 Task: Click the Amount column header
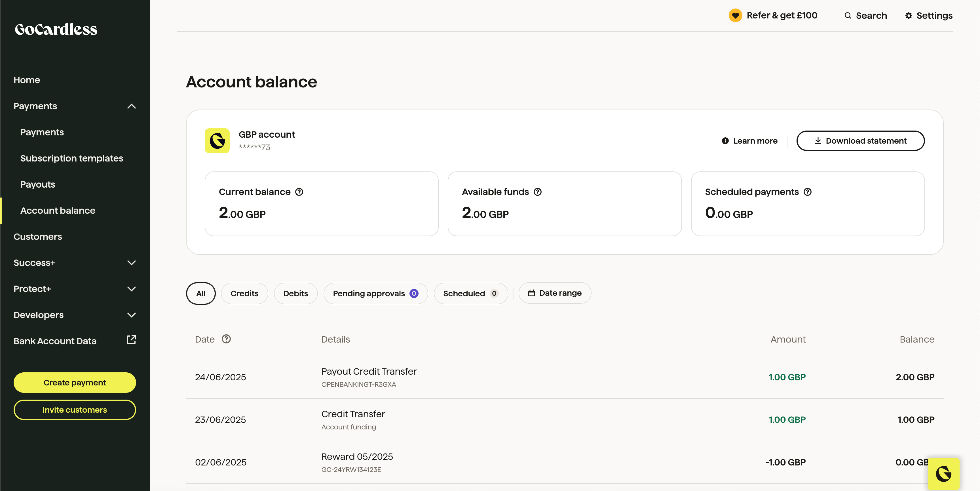click(788, 339)
